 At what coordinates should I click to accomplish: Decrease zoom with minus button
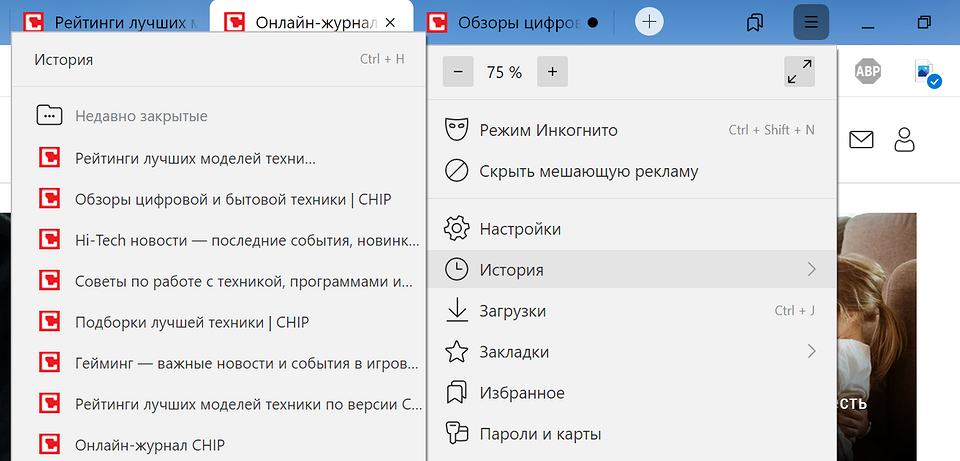(458, 72)
